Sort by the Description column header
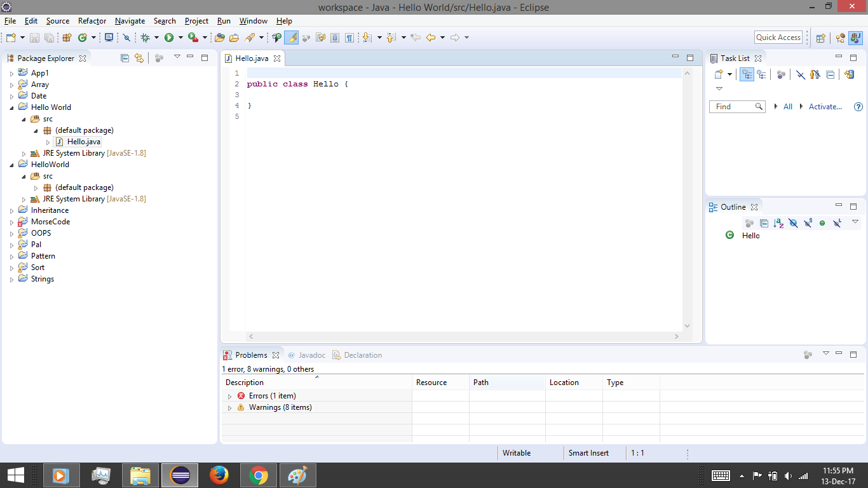The width and height of the screenshot is (868, 488). 317,383
